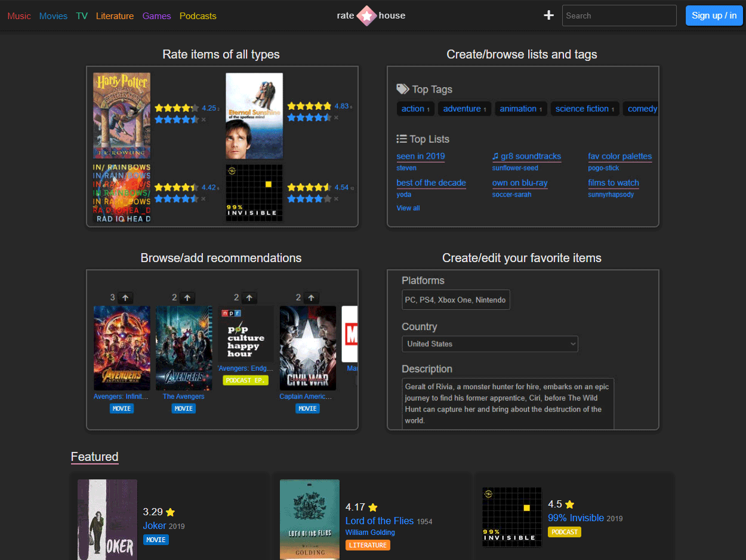Upvote Captain America Civil War recommendation
This screenshot has width=746, height=560.
pyautogui.click(x=311, y=297)
